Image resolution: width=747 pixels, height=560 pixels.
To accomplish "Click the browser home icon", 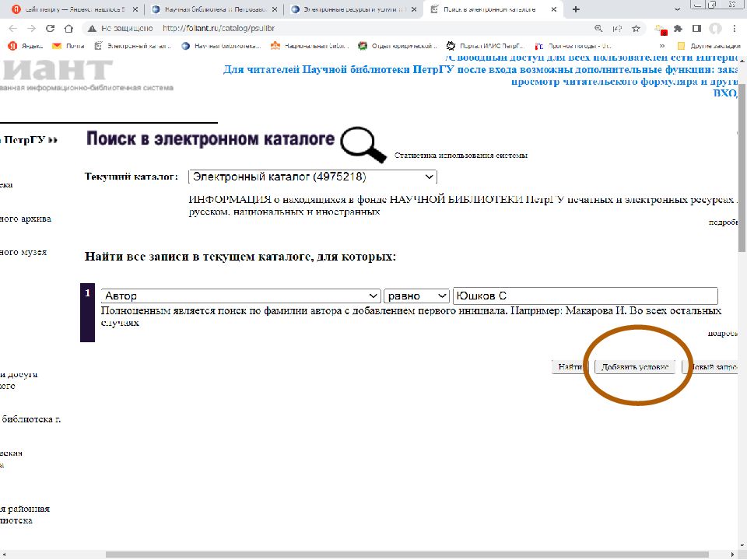I will coord(68,28).
